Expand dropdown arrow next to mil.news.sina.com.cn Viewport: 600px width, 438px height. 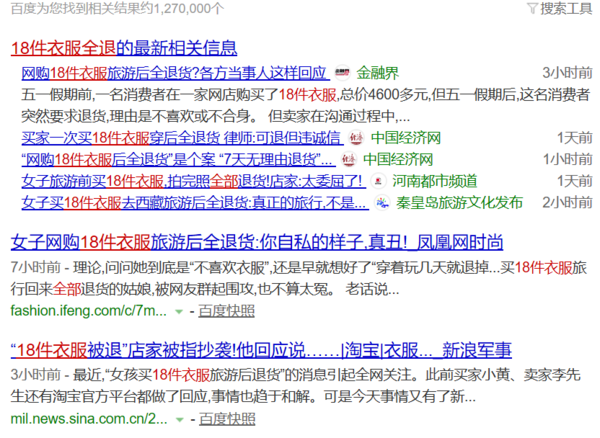179,420
